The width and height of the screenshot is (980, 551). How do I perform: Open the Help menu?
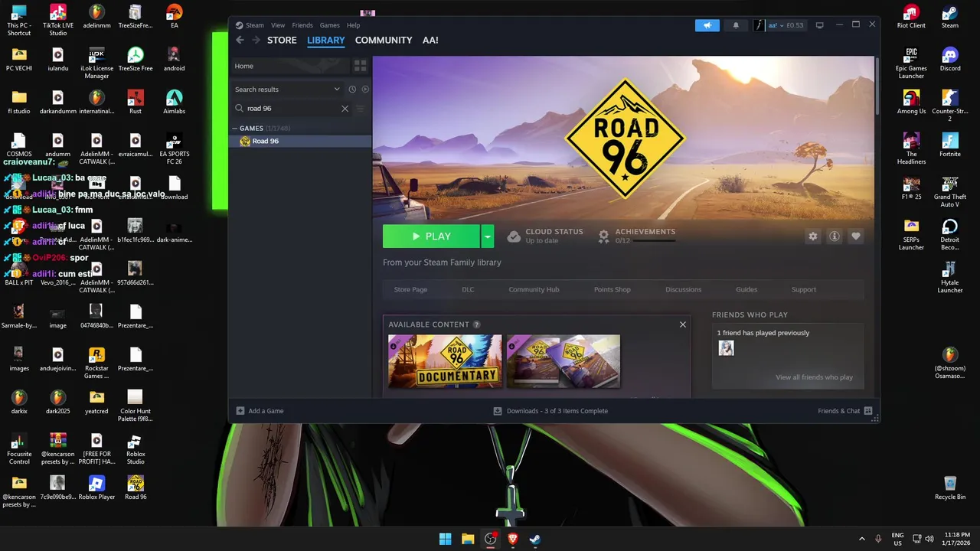click(x=353, y=25)
